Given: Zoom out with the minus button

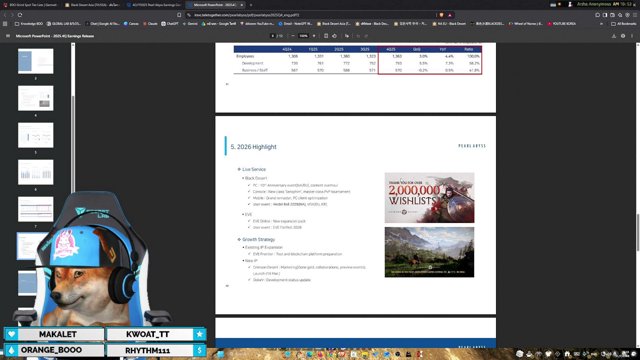Looking at the screenshot, I should (293, 36).
